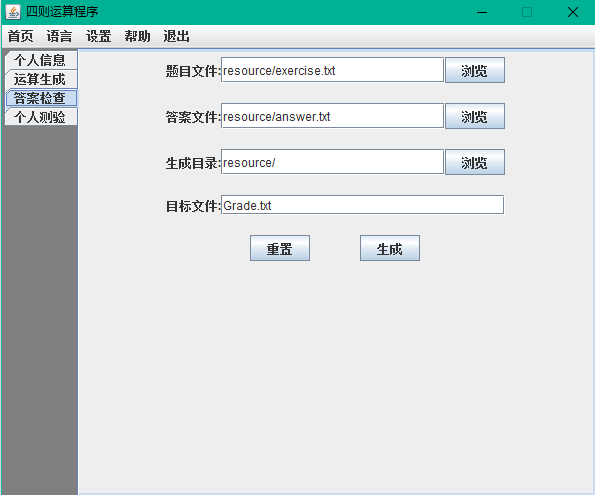Click the 生成 generate button
595x495 pixels.
click(x=390, y=248)
